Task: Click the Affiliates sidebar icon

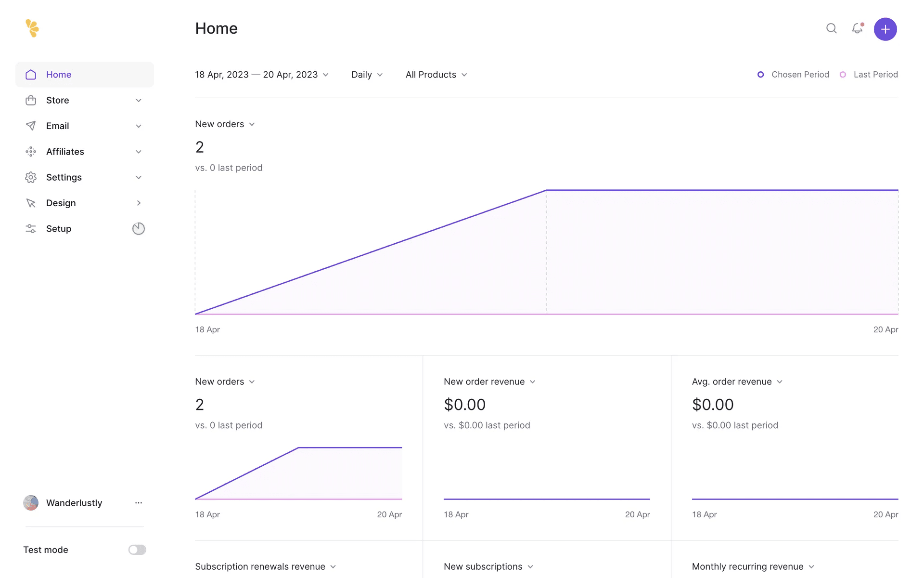Action: pos(31,152)
